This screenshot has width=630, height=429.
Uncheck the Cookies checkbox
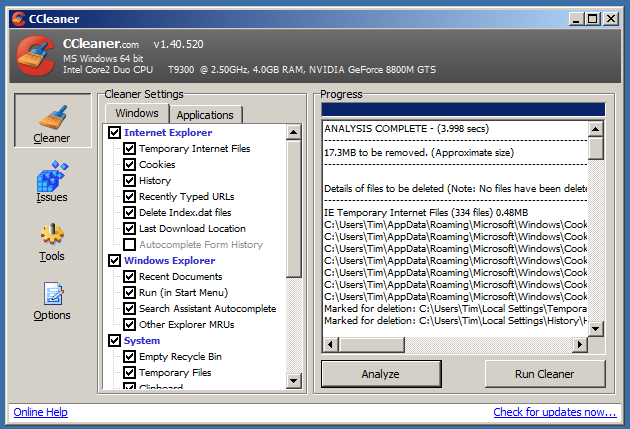point(129,164)
